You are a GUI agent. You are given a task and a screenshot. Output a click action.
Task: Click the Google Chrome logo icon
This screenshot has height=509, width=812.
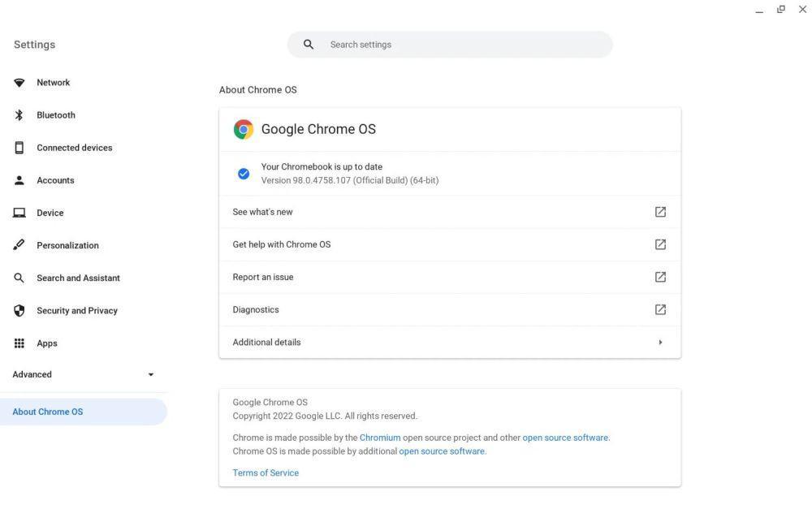pos(244,129)
